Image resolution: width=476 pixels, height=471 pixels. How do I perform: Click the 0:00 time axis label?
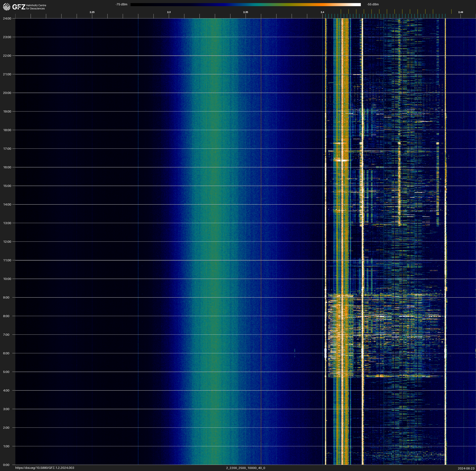(x=6, y=465)
